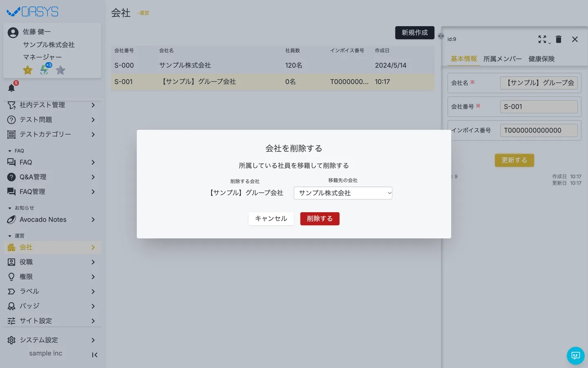
Task: Switch to the 健康保険 tab
Action: [x=541, y=59]
